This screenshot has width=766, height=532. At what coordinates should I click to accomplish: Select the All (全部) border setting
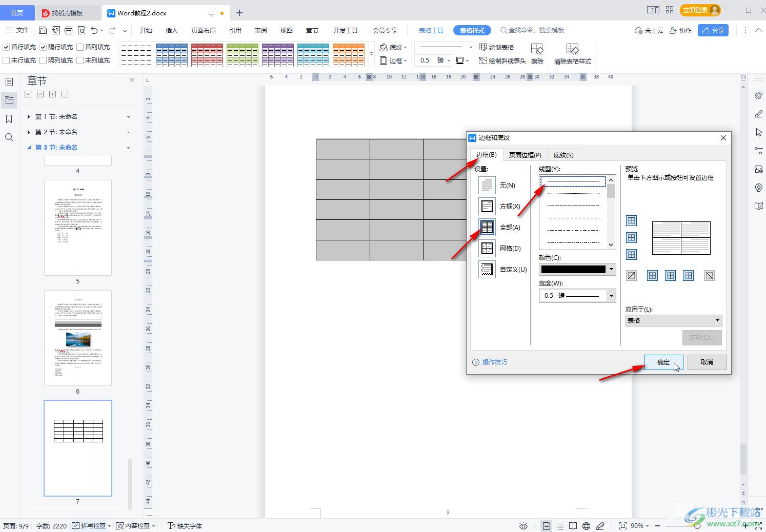[x=487, y=227]
